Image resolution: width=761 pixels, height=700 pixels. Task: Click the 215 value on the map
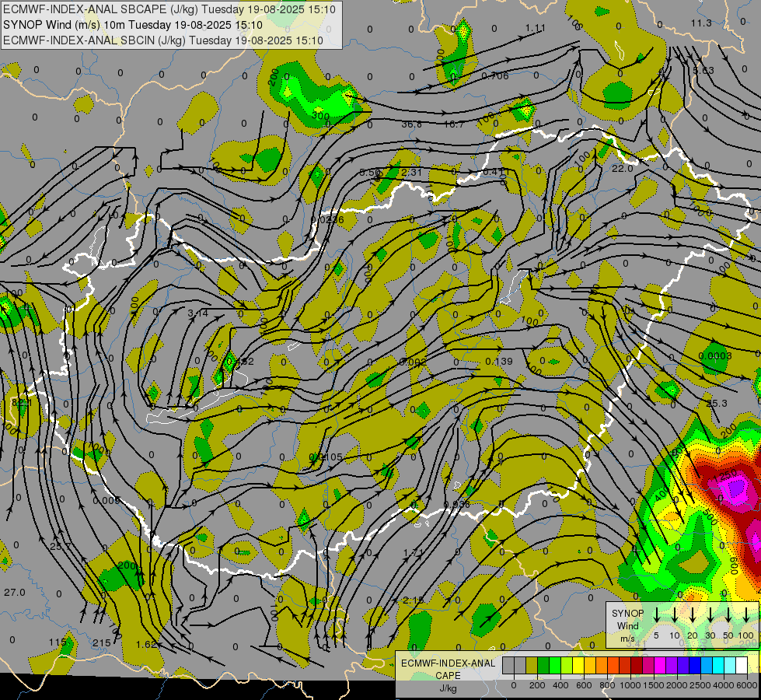point(101,642)
